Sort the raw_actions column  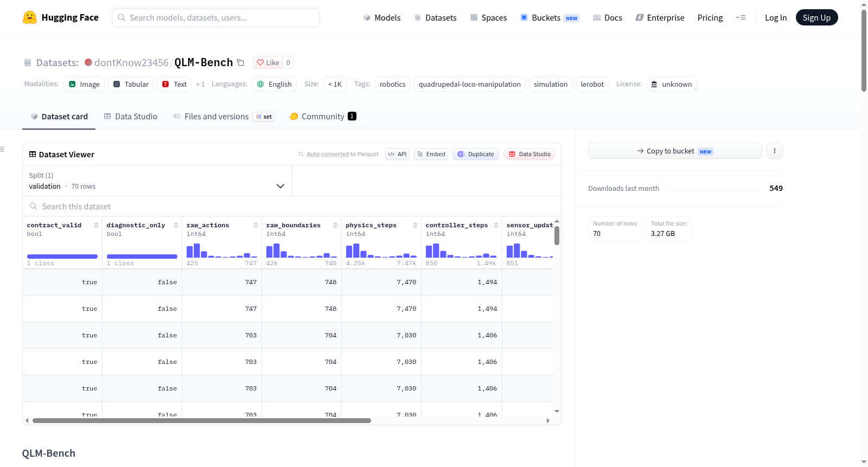[256, 225]
